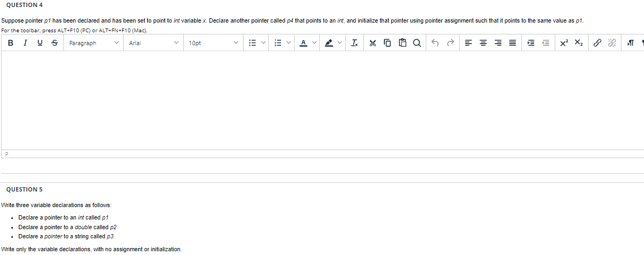Open the 10pt font size dropdown

click(x=213, y=43)
